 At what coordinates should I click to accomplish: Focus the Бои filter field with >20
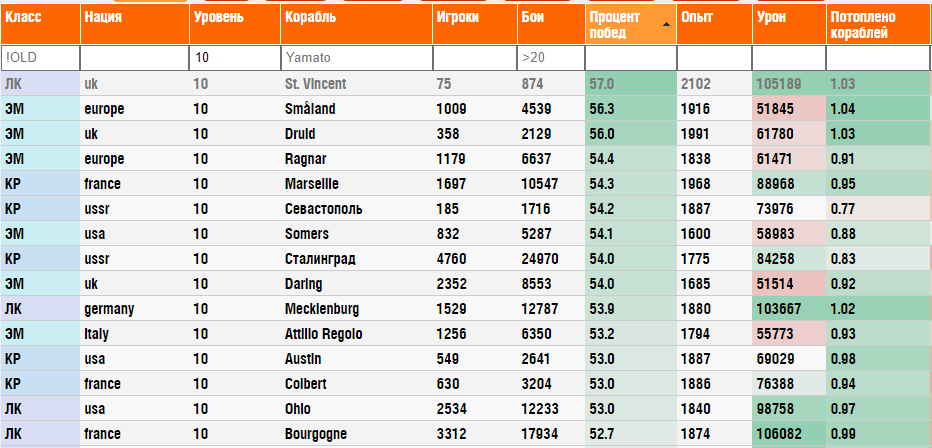click(x=551, y=58)
